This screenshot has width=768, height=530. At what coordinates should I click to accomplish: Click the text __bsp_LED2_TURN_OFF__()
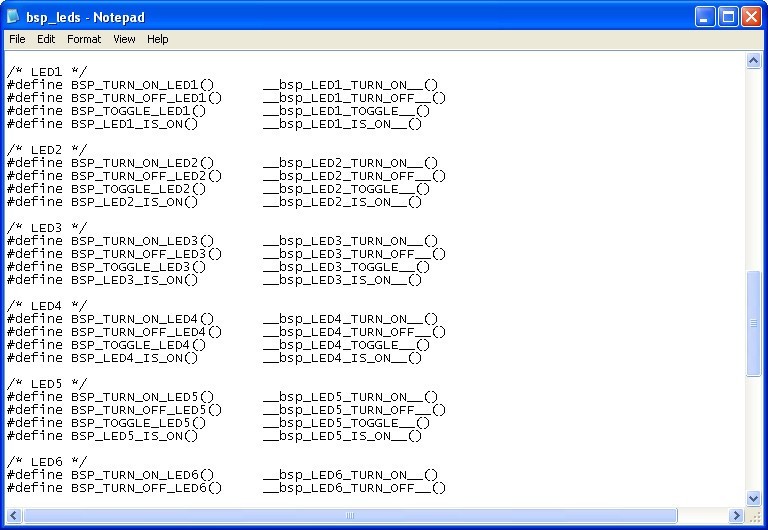pos(354,176)
